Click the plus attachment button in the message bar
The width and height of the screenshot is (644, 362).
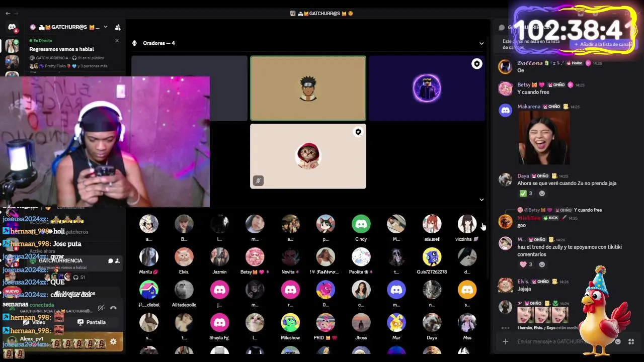coord(505,342)
